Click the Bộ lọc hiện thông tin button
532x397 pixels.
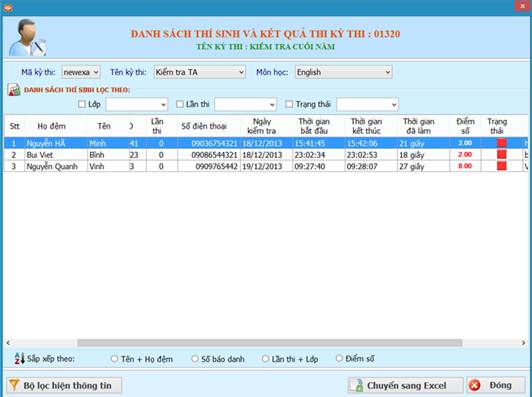64,385
